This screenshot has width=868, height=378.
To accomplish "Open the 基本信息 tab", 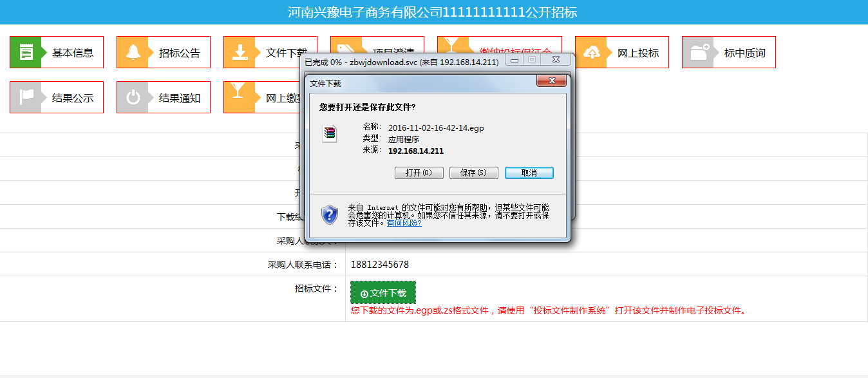I will click(x=72, y=53).
